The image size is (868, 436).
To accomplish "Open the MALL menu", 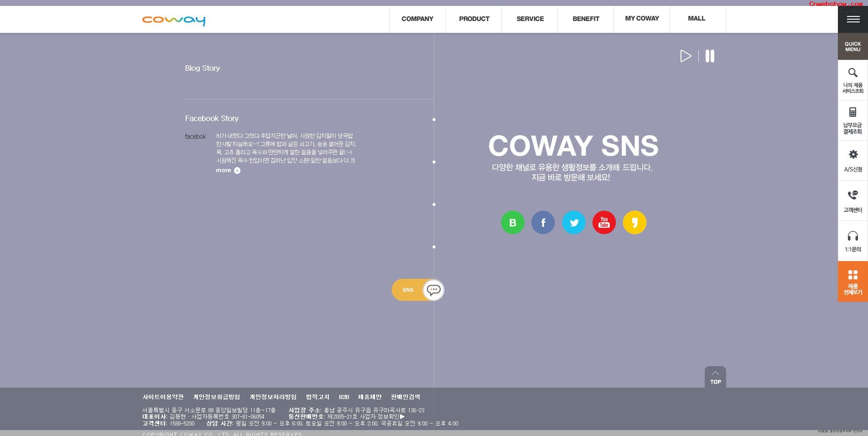I will click(696, 19).
